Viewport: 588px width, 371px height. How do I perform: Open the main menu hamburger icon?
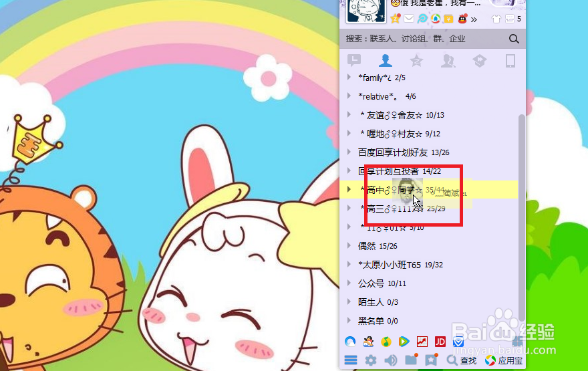coord(351,360)
